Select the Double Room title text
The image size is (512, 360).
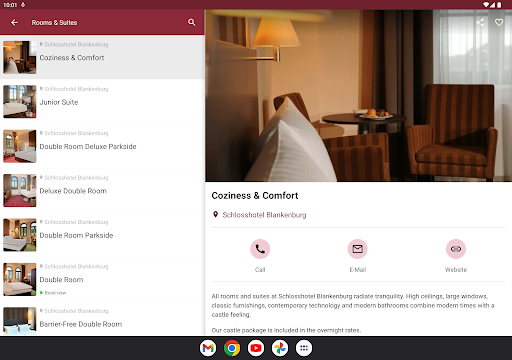(x=61, y=280)
